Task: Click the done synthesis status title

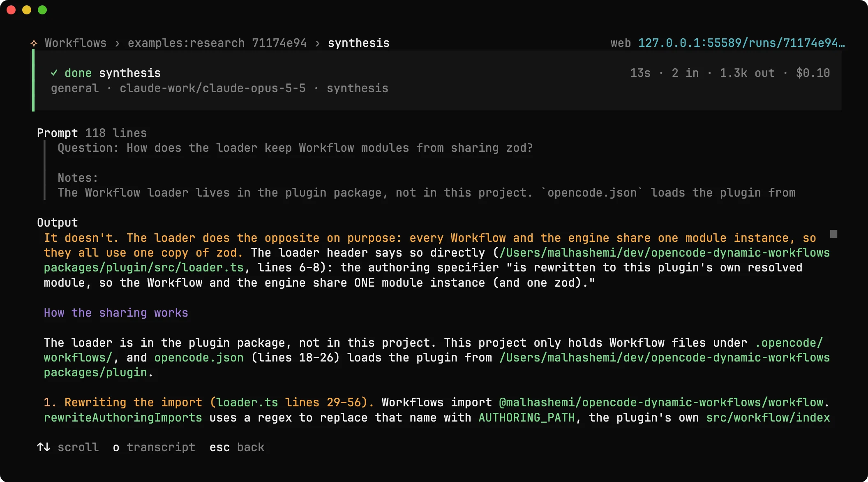Action: tap(112, 73)
